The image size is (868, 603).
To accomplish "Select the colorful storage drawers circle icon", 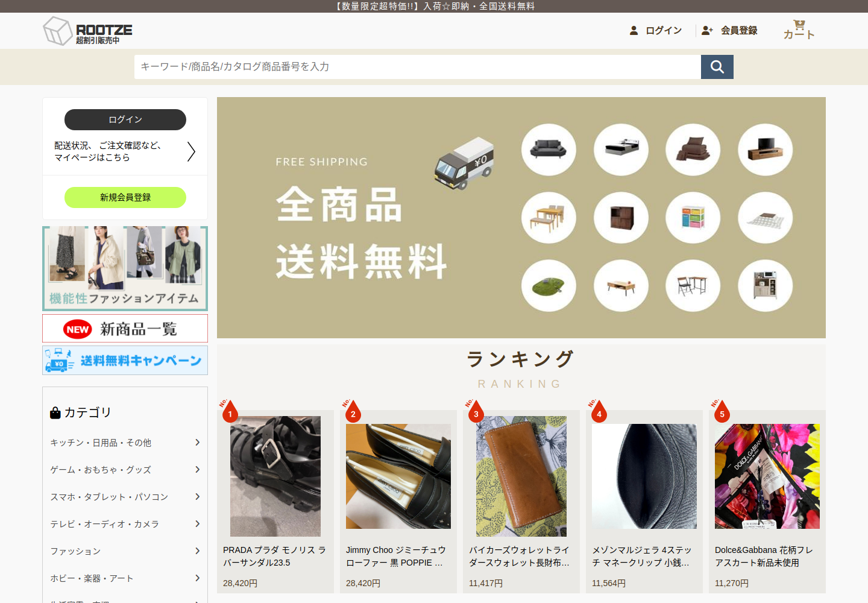I will point(693,218).
